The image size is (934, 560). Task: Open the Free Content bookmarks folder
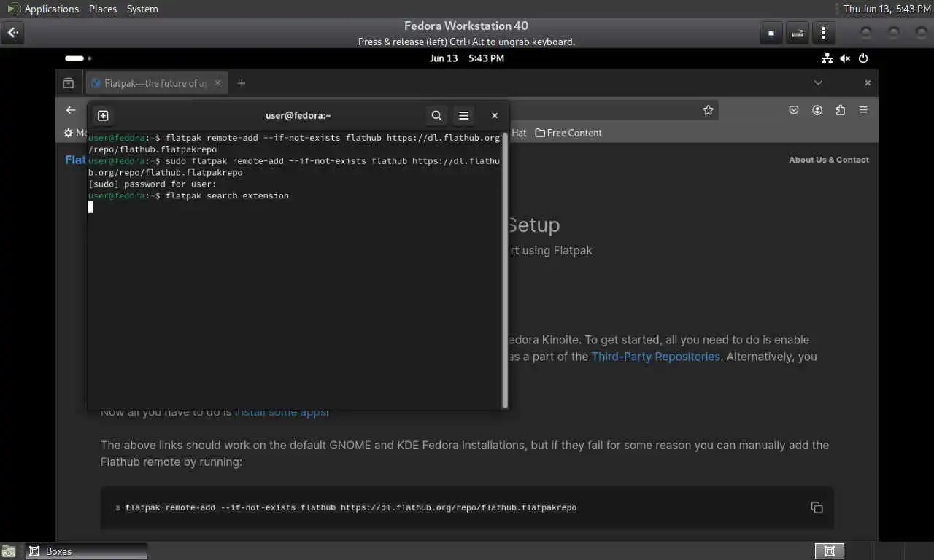coord(568,133)
